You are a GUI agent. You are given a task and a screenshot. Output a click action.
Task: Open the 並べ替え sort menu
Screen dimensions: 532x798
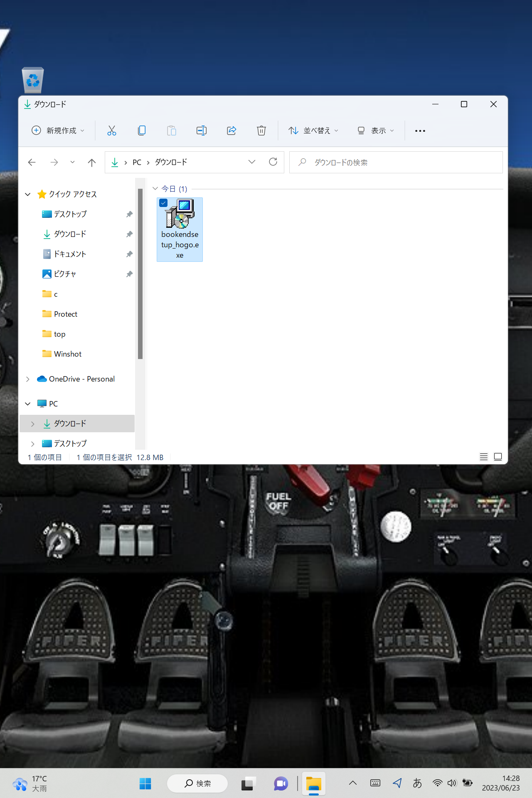313,131
